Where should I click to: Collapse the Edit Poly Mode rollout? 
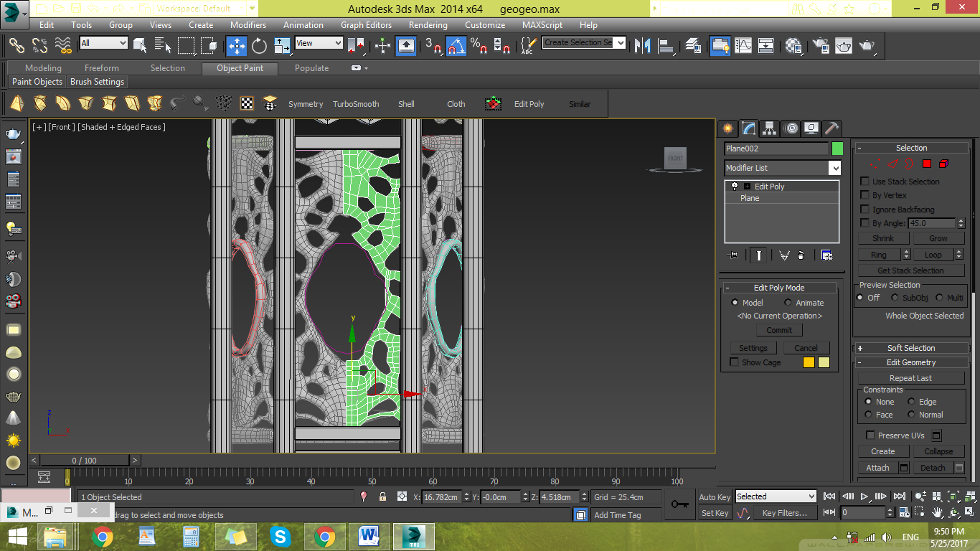pyautogui.click(x=779, y=288)
